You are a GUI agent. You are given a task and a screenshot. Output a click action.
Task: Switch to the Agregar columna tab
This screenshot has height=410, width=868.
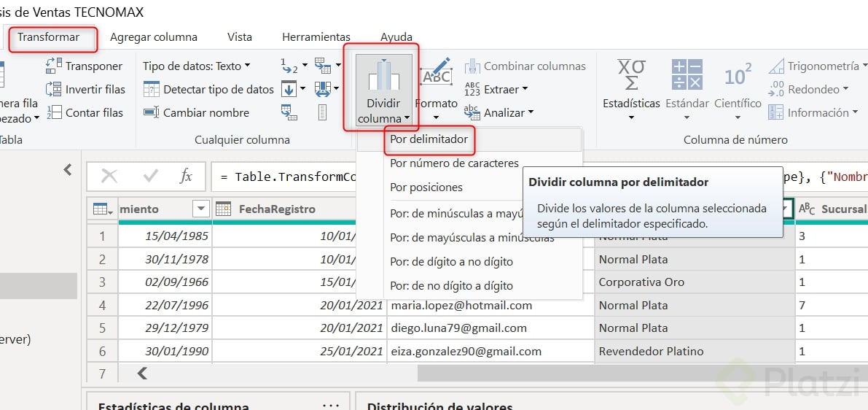tap(153, 37)
